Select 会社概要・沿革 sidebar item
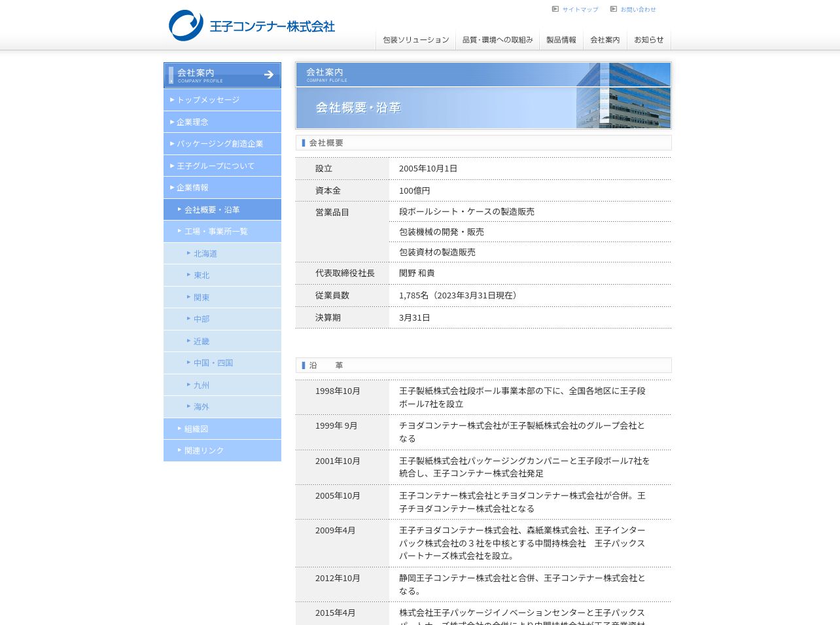Screen dimensions: 840x625 [222, 209]
